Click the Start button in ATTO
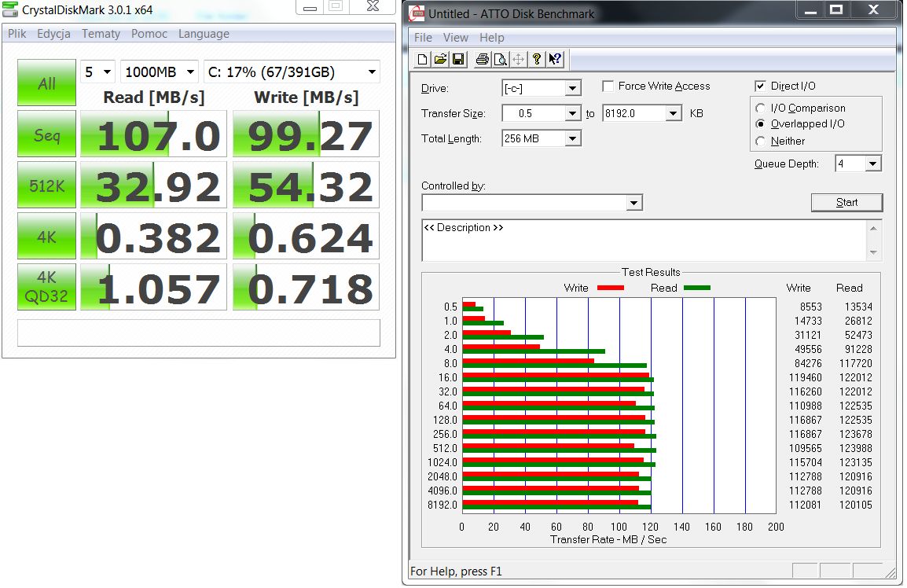The image size is (907, 588). 846,203
